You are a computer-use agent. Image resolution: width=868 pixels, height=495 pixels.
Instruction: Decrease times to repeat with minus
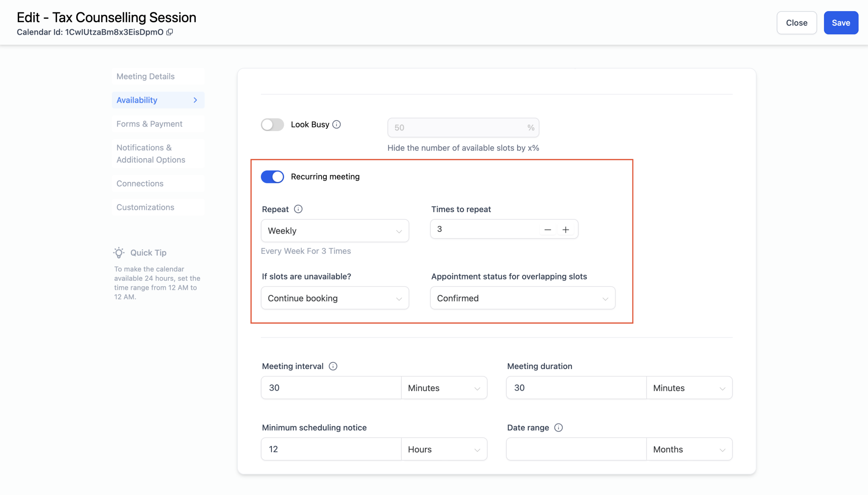[x=548, y=230]
